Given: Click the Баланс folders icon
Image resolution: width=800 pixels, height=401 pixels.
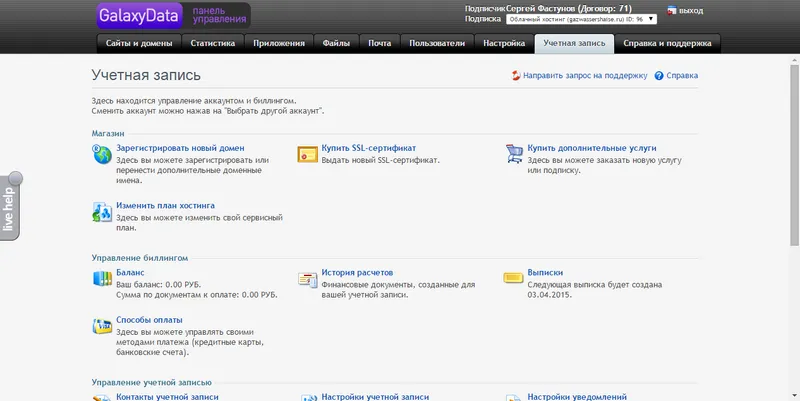Looking at the screenshot, I should click(x=102, y=279).
